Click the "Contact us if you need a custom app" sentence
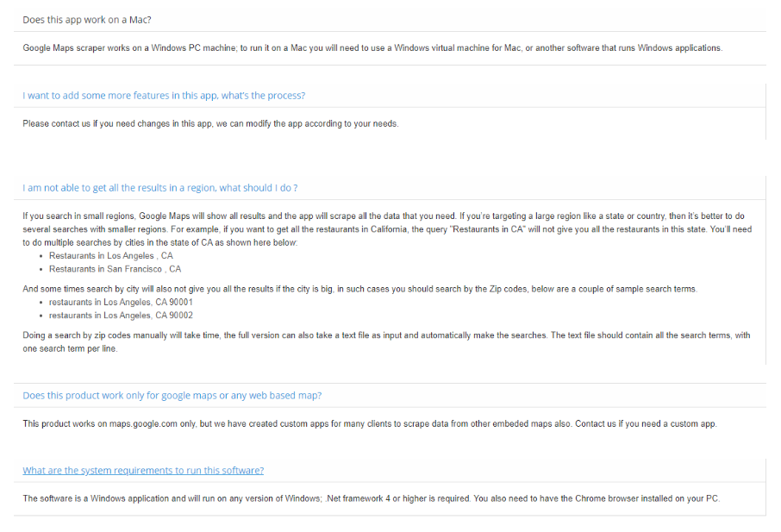The image size is (781, 532). coord(646,424)
